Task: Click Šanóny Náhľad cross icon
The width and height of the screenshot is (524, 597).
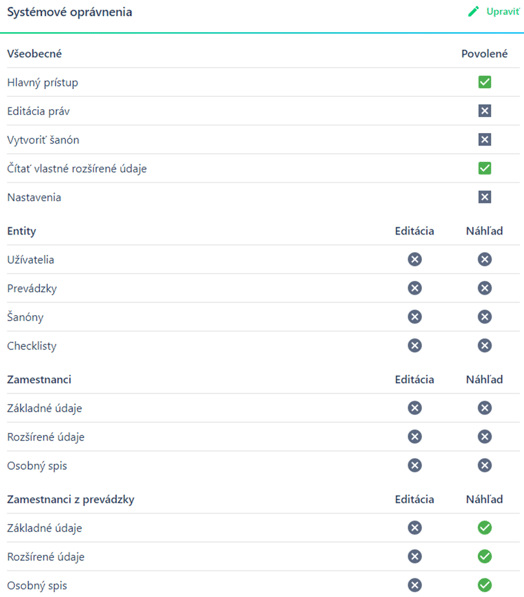Action: click(484, 317)
